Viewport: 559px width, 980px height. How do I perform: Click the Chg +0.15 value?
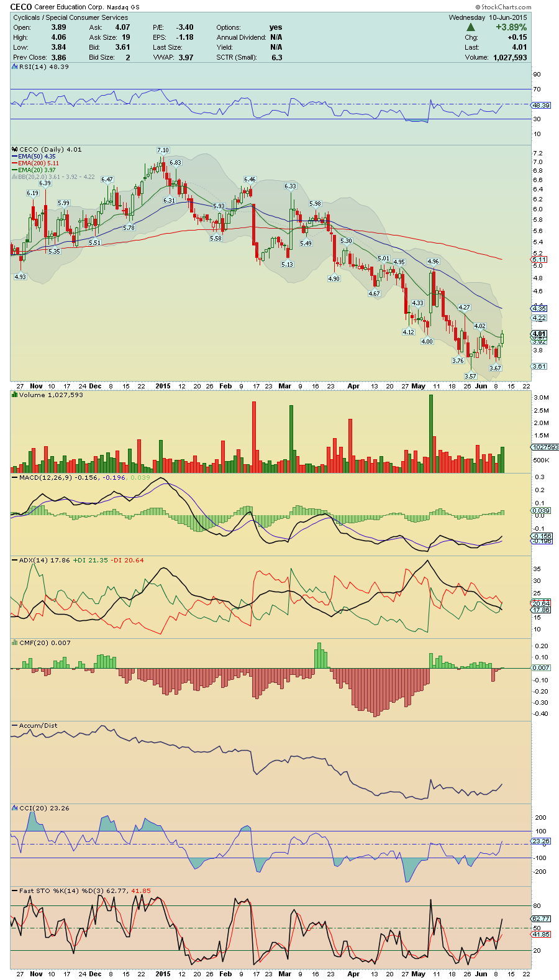517,37
